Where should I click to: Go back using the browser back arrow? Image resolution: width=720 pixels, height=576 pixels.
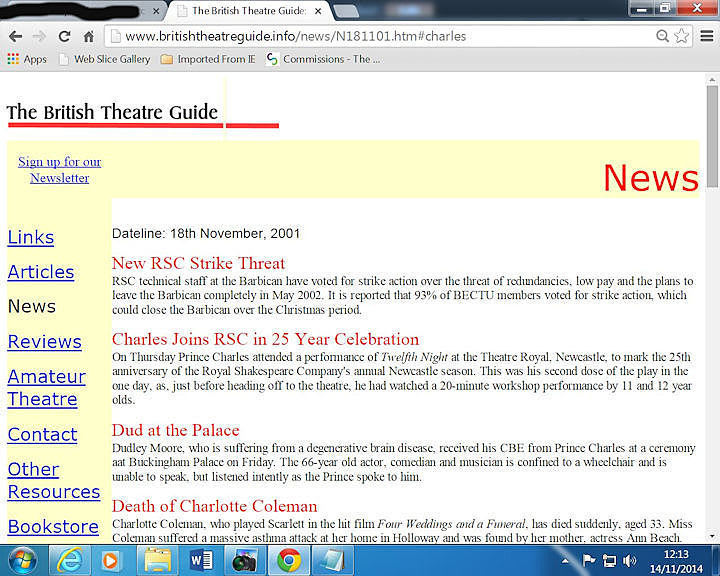tap(16, 36)
